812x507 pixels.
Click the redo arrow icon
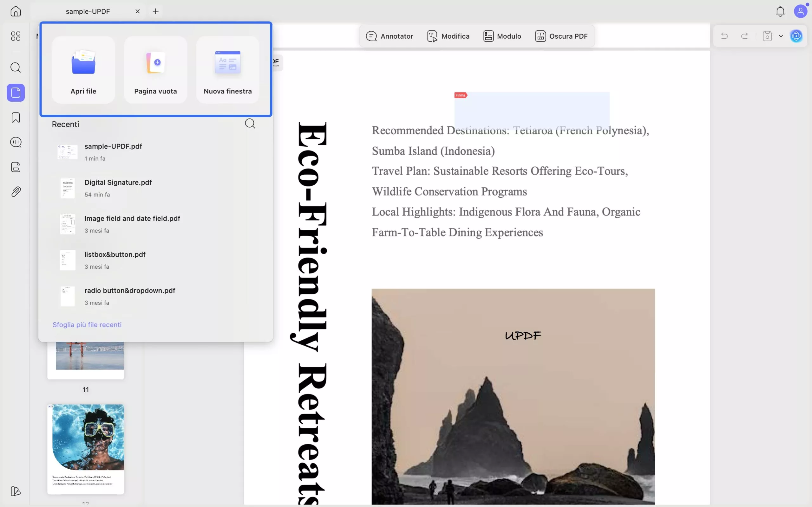pyautogui.click(x=744, y=36)
